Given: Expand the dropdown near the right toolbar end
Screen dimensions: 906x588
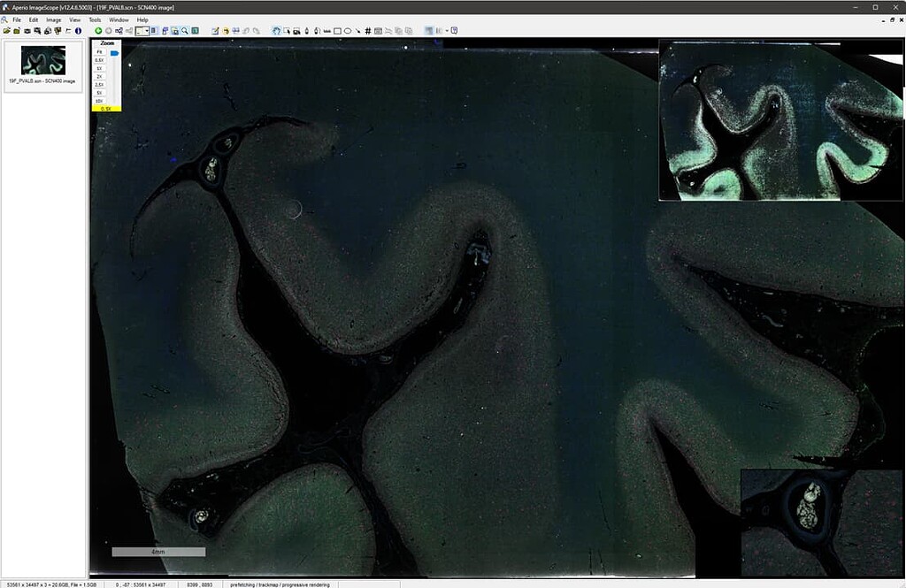Looking at the screenshot, I should pos(447,30).
